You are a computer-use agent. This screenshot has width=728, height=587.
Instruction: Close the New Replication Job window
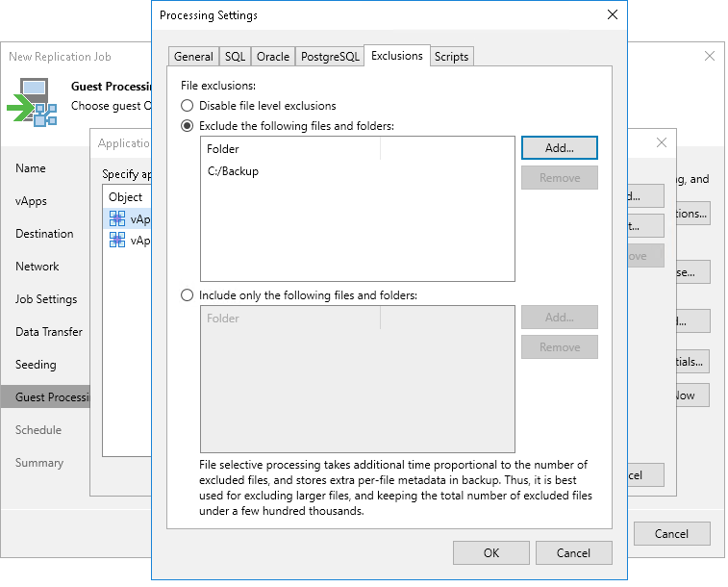tap(710, 56)
